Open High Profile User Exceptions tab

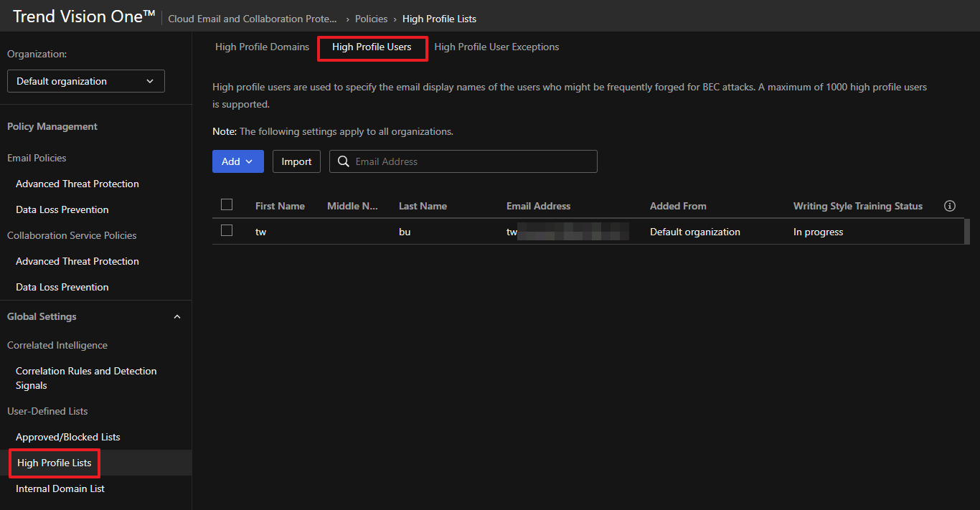coord(496,47)
